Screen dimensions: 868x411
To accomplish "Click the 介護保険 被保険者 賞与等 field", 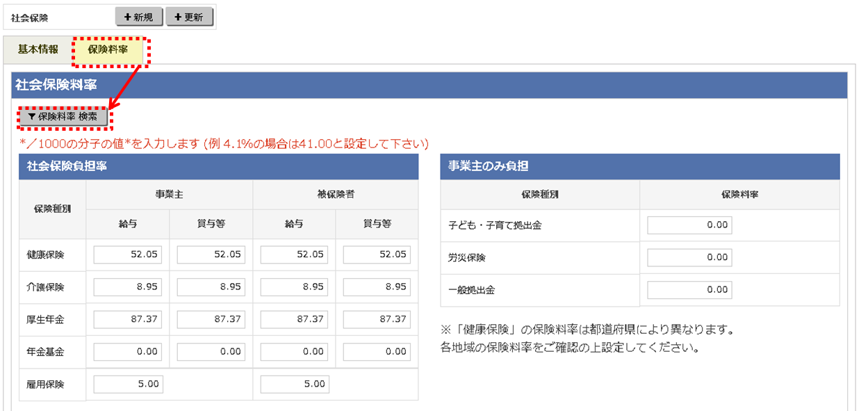I will click(376, 287).
